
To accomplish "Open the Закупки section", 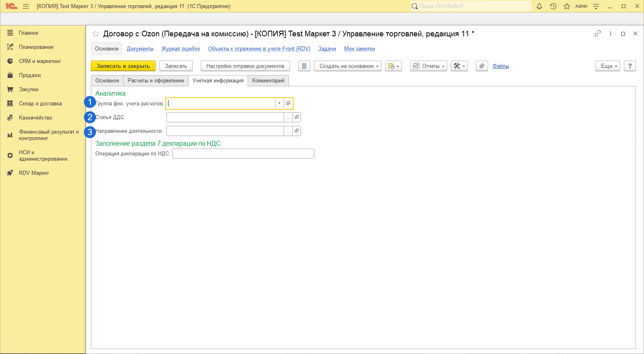I will tap(43, 90).
